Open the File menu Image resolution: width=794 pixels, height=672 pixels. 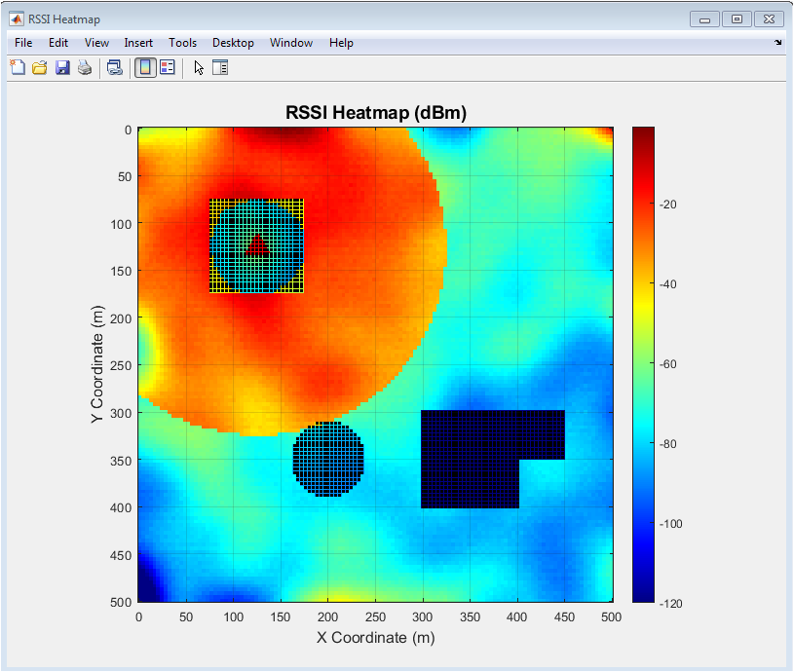(x=23, y=43)
